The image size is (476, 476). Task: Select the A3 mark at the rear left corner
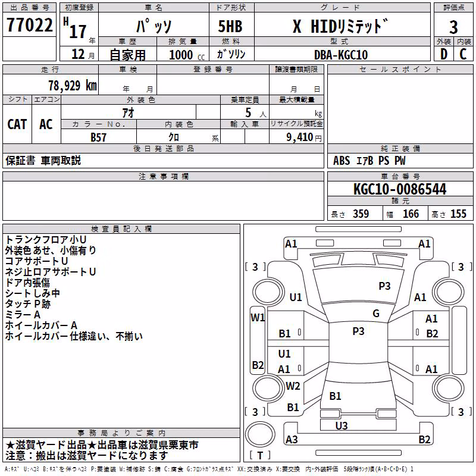coord(292,439)
